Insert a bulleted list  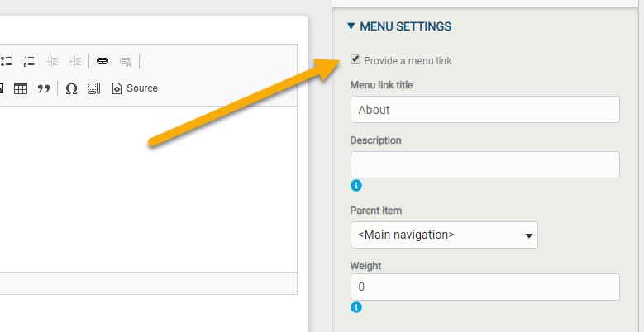pyautogui.click(x=6, y=62)
